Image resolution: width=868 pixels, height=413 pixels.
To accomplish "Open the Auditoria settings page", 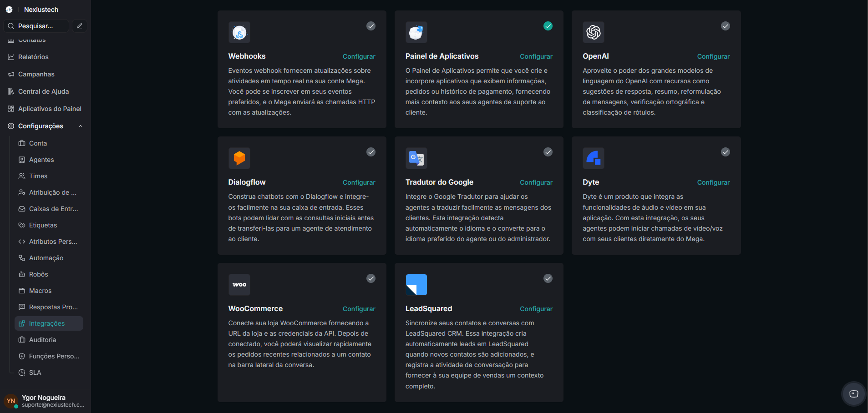I will pyautogui.click(x=42, y=340).
